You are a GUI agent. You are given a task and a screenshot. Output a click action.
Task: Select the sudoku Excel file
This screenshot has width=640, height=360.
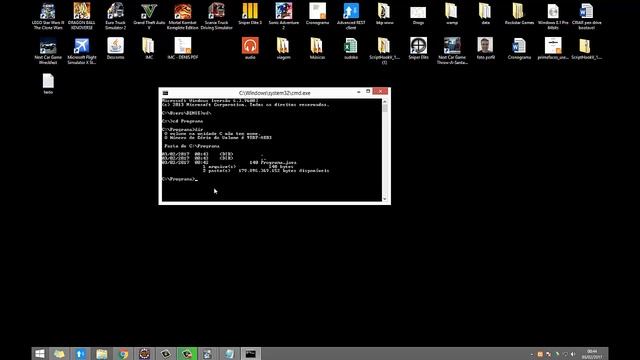(351, 49)
